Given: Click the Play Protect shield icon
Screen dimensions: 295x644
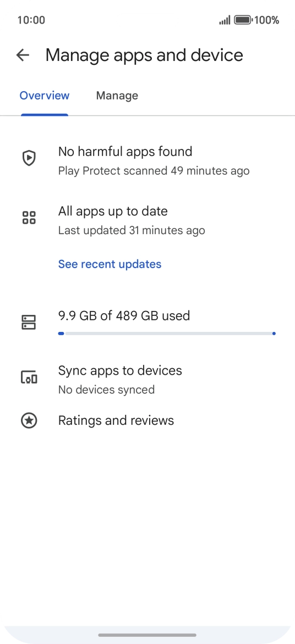Looking at the screenshot, I should (29, 158).
